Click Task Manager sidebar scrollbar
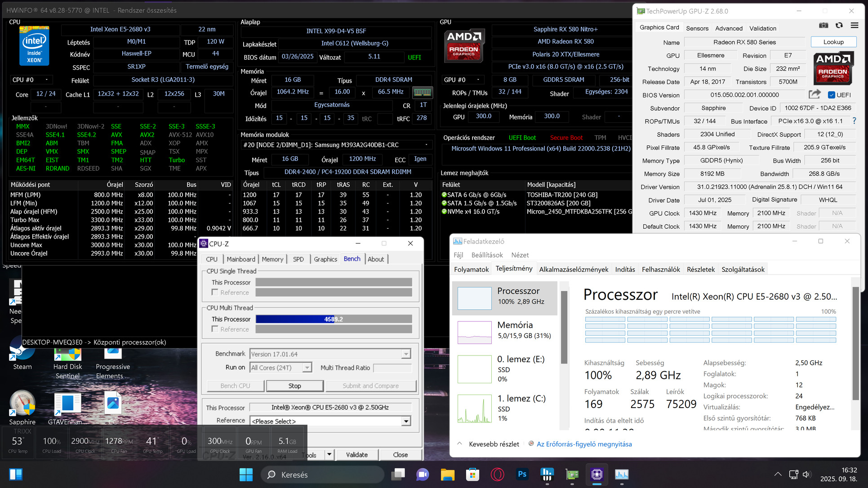Image resolution: width=868 pixels, height=488 pixels. point(564,328)
